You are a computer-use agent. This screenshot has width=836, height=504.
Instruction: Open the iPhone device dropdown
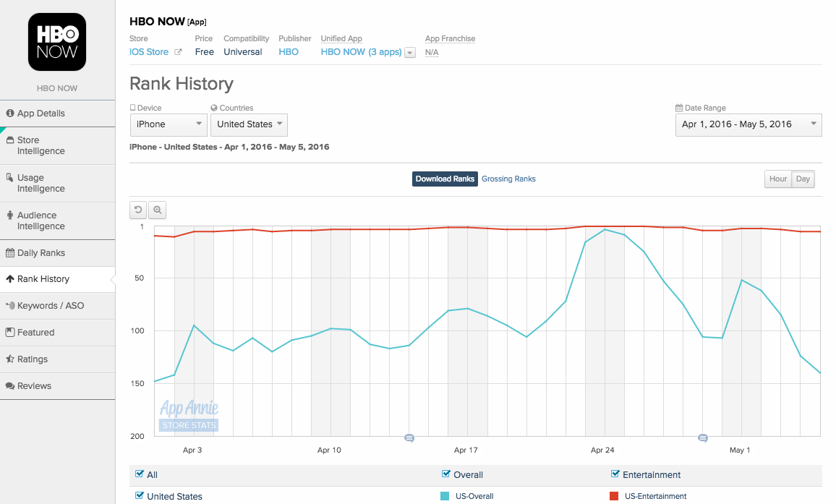pyautogui.click(x=169, y=124)
